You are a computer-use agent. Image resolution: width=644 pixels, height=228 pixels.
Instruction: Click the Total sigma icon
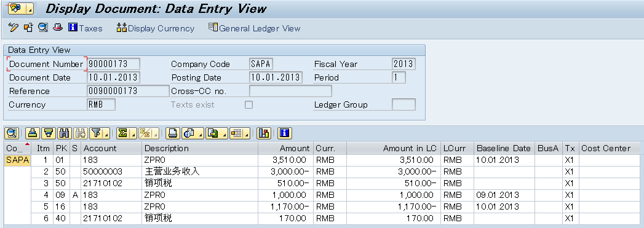point(122,133)
